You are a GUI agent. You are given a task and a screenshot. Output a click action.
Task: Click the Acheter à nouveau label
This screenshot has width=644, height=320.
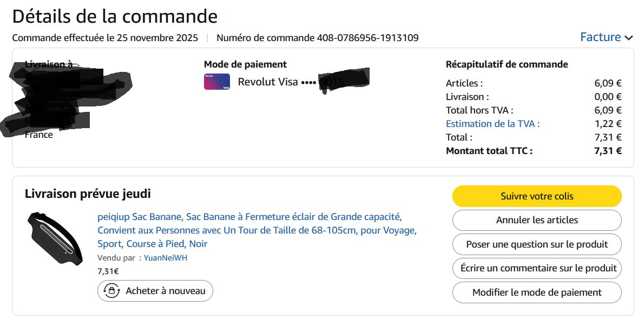(166, 291)
